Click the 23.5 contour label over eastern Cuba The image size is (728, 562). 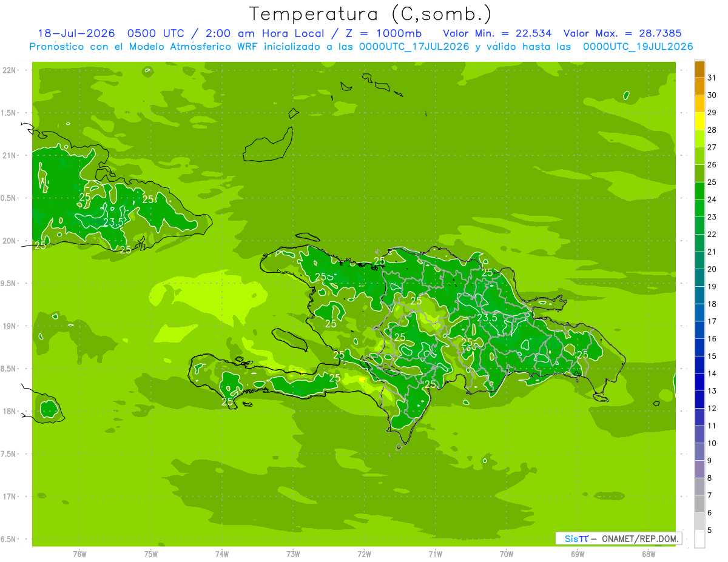point(113,222)
